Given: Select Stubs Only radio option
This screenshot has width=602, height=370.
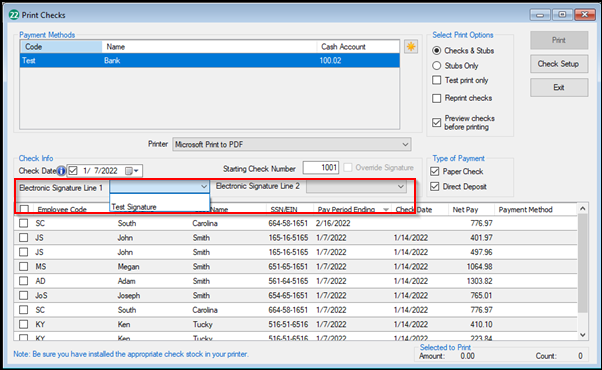Looking at the screenshot, I should pos(437,66).
